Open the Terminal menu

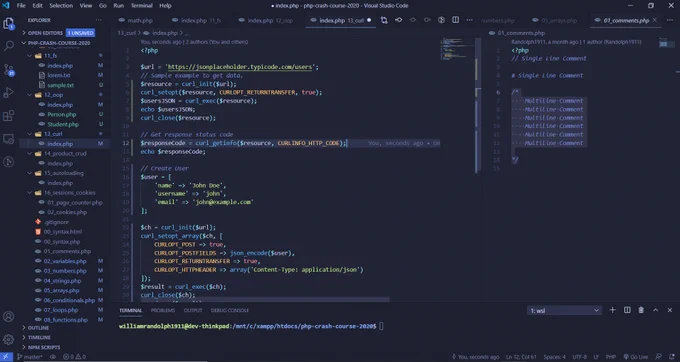click(141, 6)
